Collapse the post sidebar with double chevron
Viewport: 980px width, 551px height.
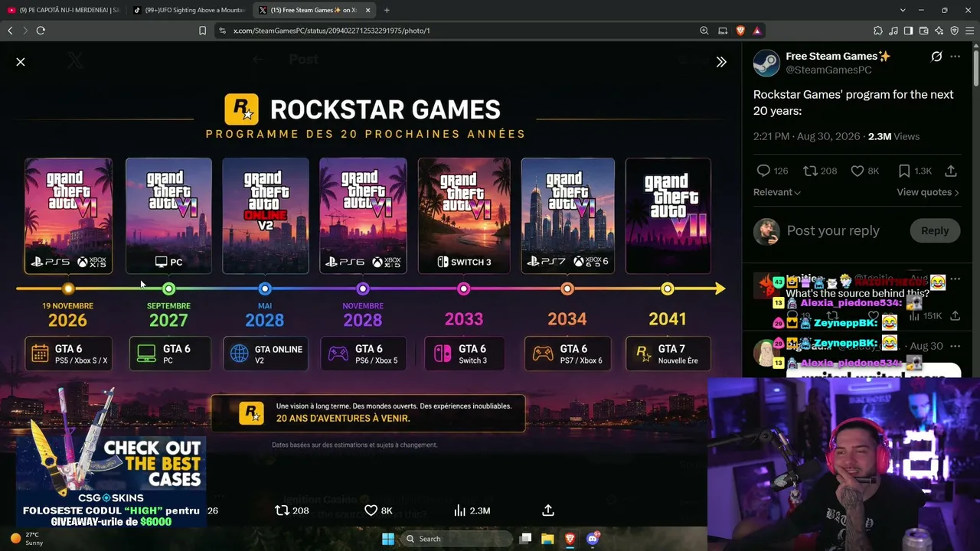721,62
